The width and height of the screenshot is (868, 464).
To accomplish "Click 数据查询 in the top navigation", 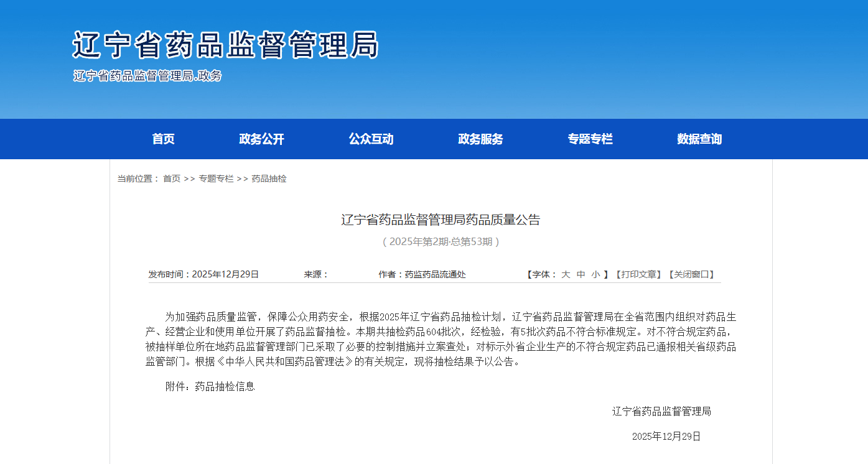I will click(699, 139).
